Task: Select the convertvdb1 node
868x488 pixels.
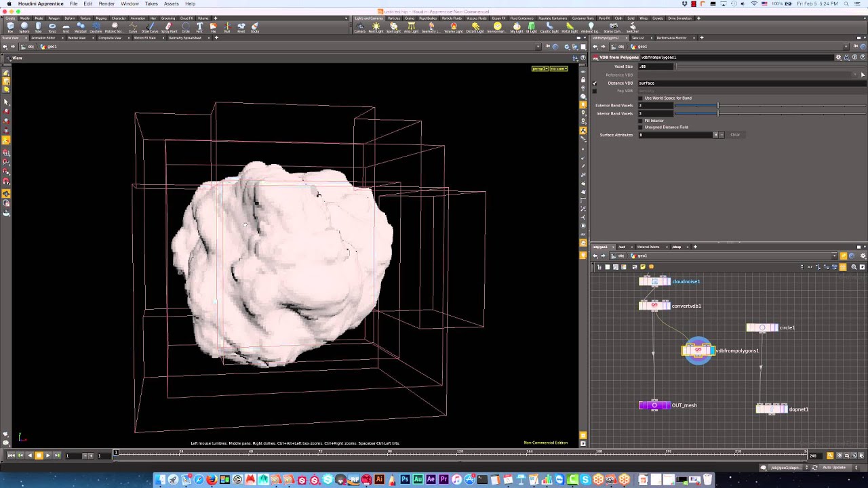Action: tap(654, 306)
